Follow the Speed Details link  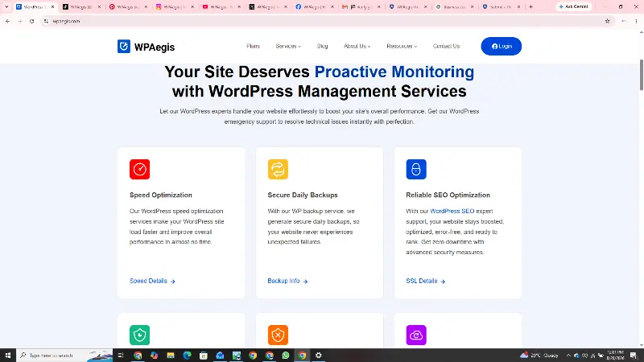[x=152, y=281]
